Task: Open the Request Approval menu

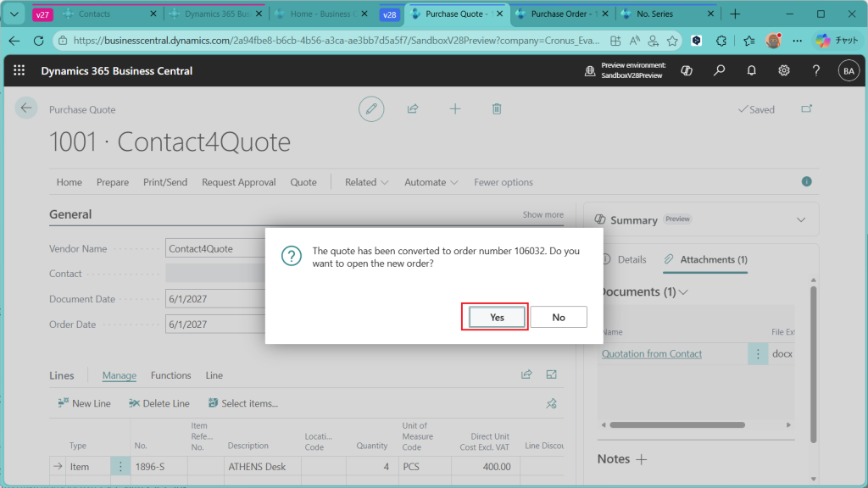Action: tap(238, 182)
